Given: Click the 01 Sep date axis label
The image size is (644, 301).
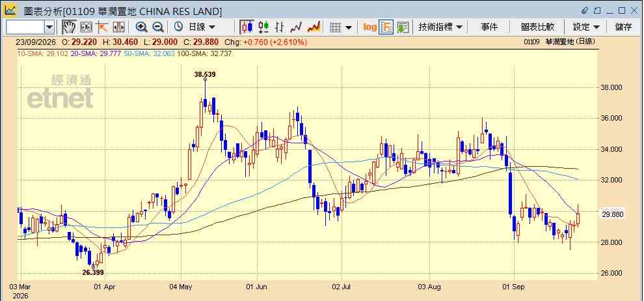Looking at the screenshot, I should pyautogui.click(x=514, y=286).
